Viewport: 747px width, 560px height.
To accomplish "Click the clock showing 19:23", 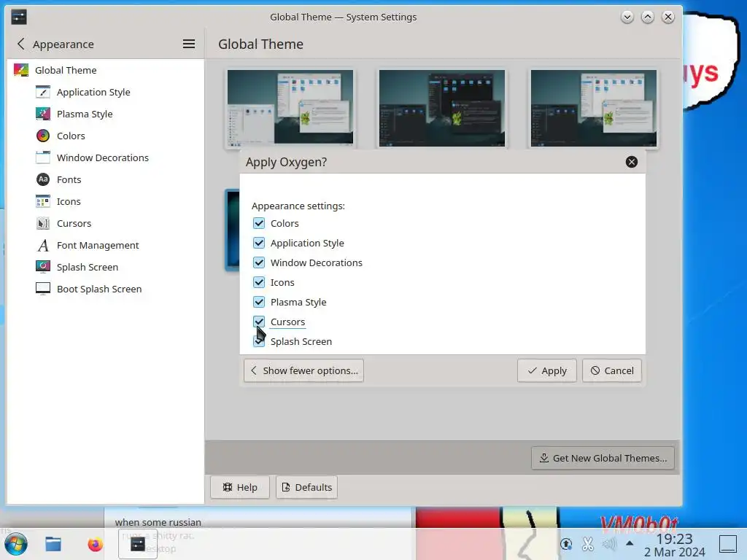I will [x=674, y=539].
